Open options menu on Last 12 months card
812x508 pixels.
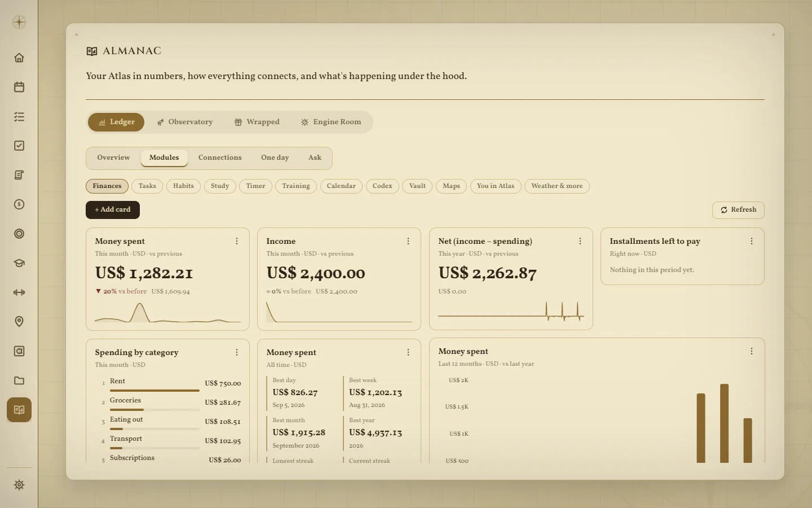coord(752,351)
